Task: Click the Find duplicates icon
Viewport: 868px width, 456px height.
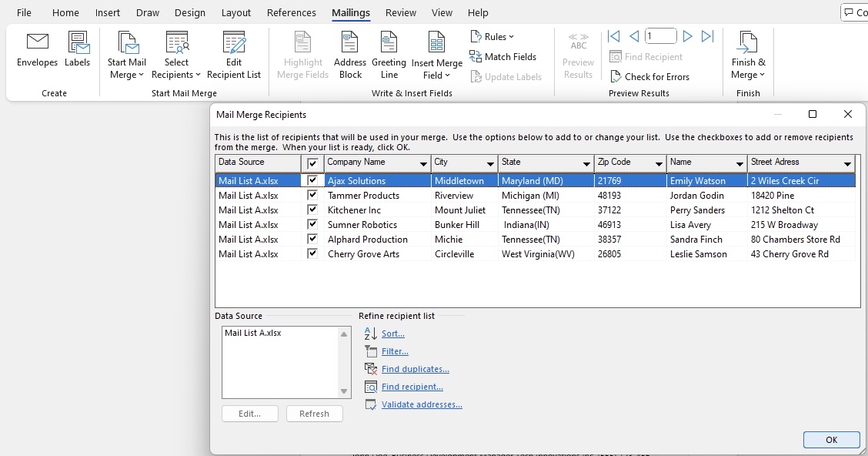Action: pos(371,369)
